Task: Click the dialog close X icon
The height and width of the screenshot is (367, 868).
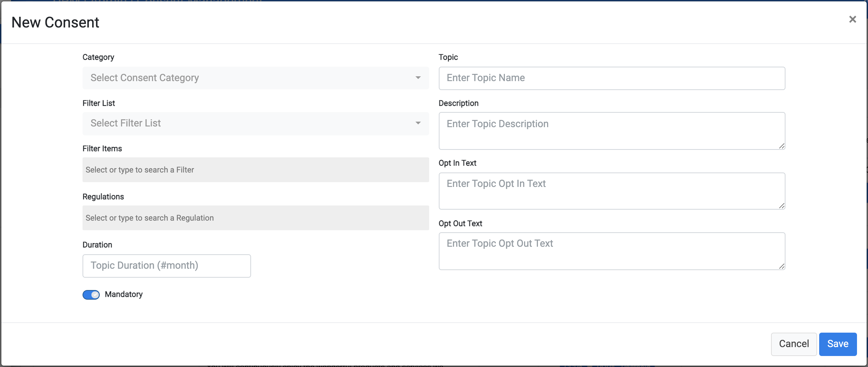Action: pyautogui.click(x=853, y=19)
